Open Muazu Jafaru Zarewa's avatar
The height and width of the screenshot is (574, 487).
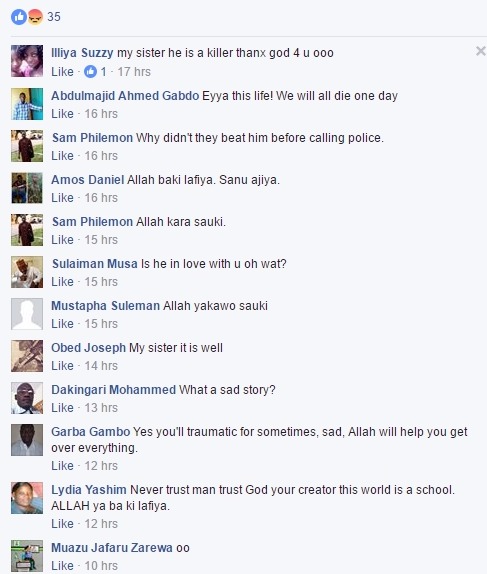[x=27, y=556]
